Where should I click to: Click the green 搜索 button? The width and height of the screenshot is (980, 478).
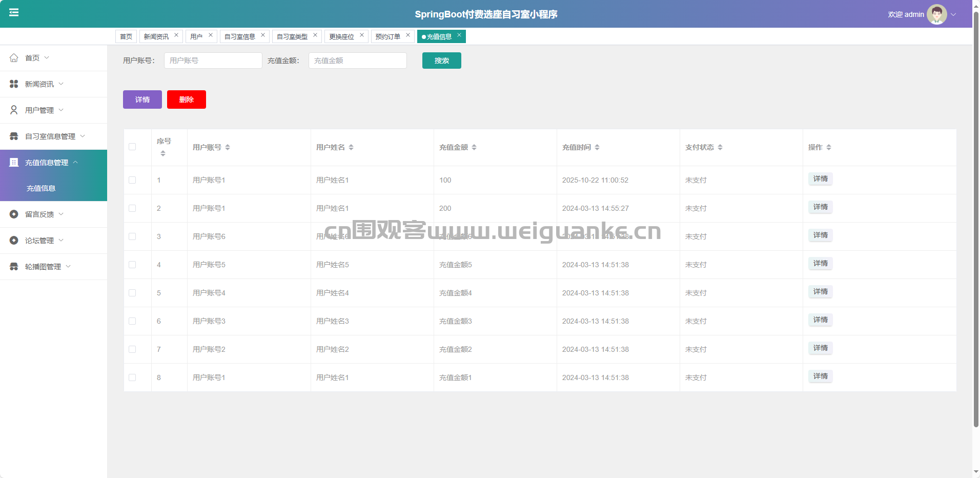coord(441,61)
